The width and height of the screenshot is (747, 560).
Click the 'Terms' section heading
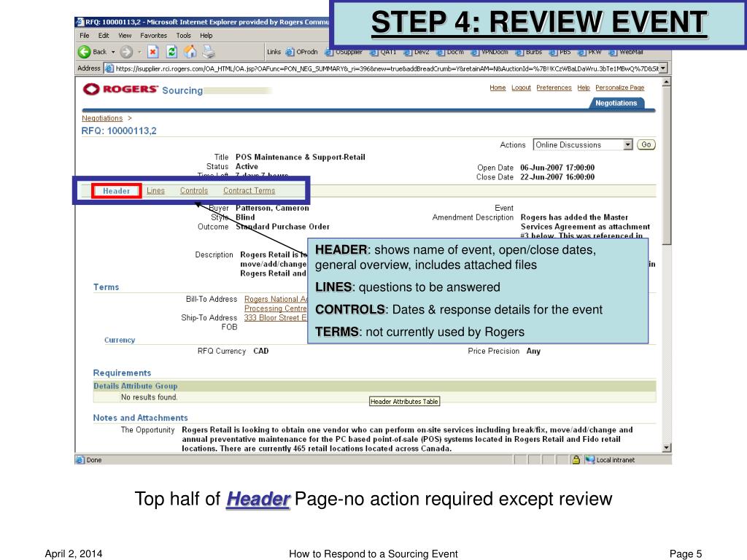point(107,287)
